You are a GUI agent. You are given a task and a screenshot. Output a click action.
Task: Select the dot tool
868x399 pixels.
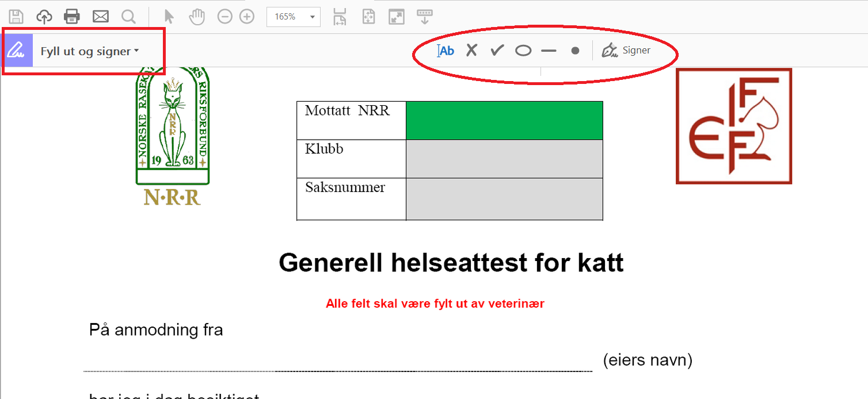(575, 51)
